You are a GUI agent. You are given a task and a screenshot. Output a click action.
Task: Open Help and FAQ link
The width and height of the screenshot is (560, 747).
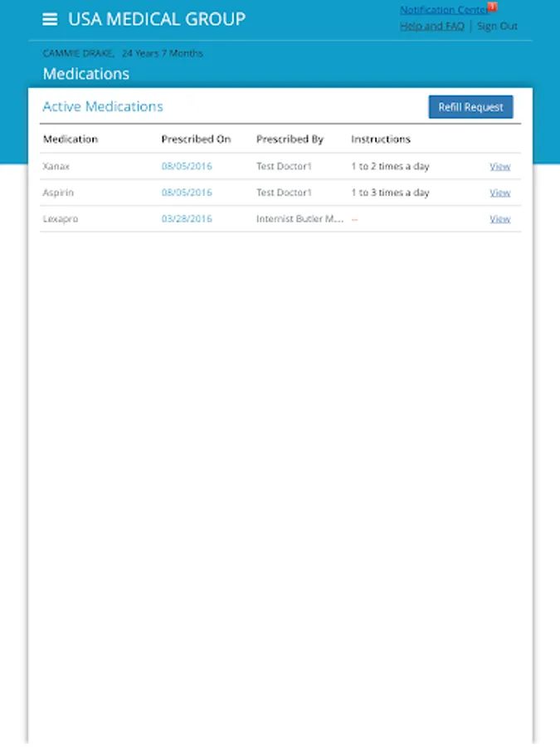432,27
